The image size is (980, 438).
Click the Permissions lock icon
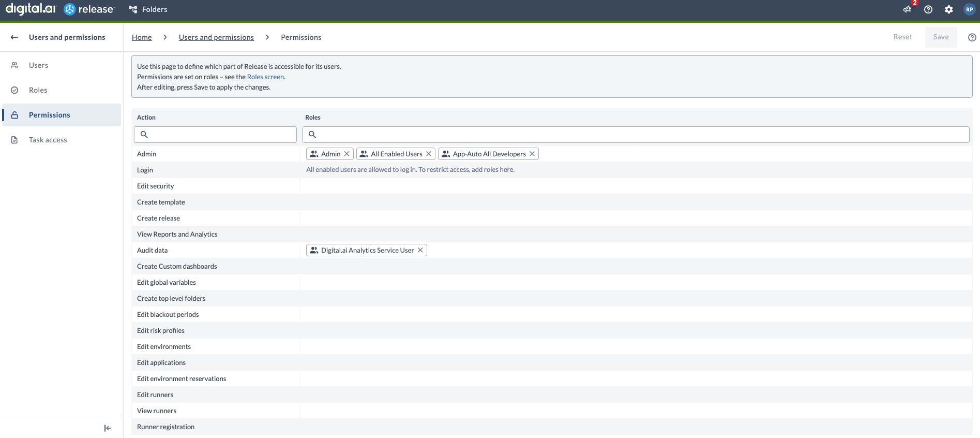(x=14, y=115)
